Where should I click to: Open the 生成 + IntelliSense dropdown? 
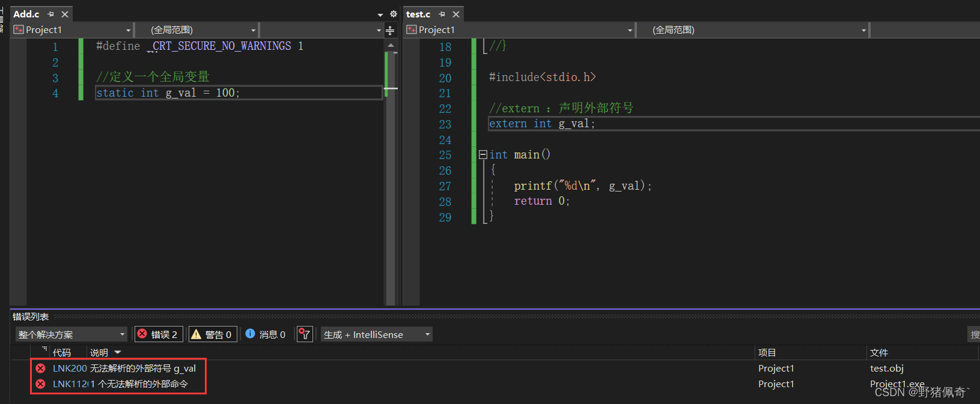(377, 334)
